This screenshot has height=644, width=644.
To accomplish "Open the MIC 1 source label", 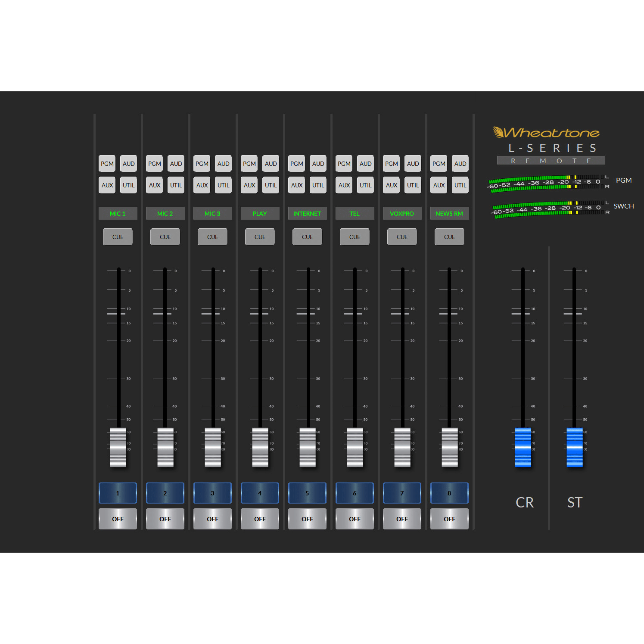I will 118,213.
